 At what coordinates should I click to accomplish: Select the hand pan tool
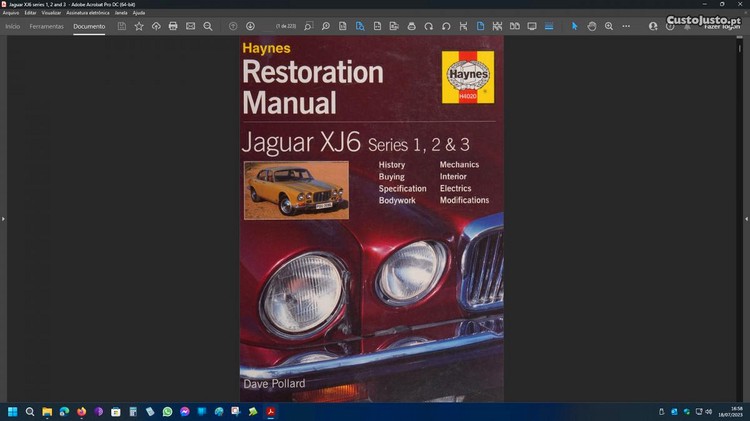point(592,26)
